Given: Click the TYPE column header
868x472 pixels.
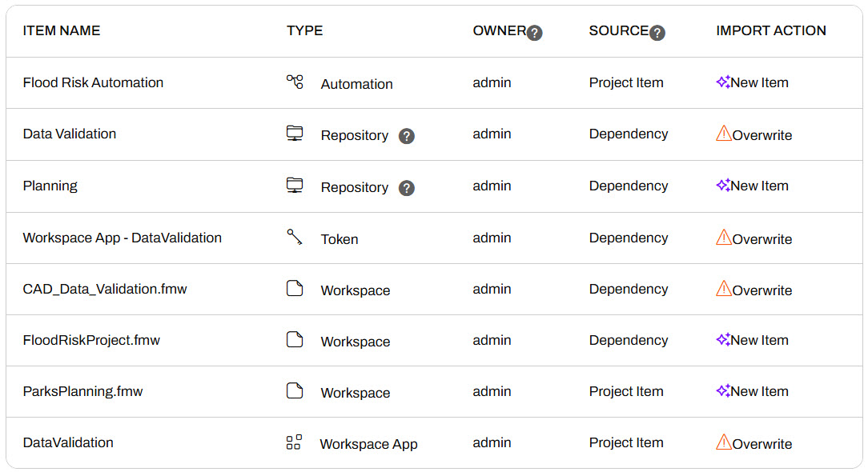Looking at the screenshot, I should click(x=305, y=30).
